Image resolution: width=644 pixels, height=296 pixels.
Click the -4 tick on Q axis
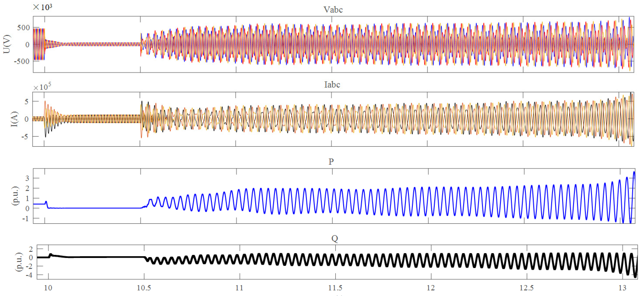29,275
